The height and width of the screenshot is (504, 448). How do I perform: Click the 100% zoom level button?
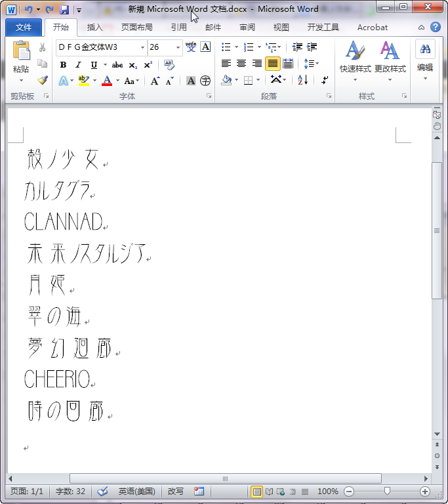pyautogui.click(x=327, y=491)
